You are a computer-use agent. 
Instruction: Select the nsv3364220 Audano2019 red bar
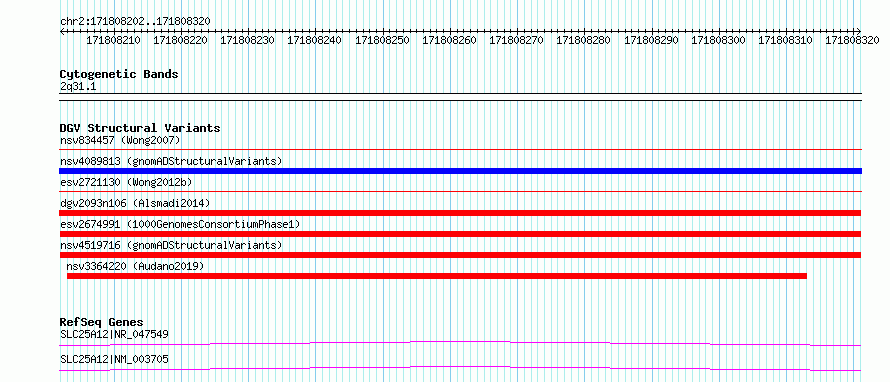point(436,276)
